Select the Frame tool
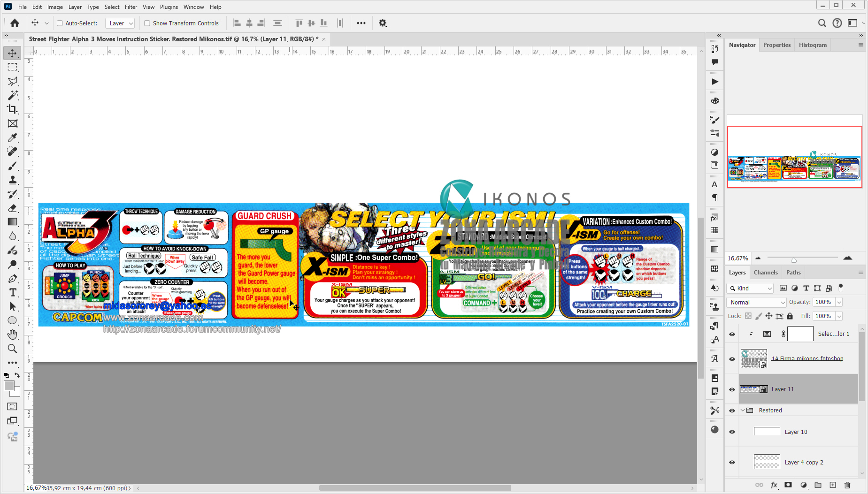Viewport: 868px width, 494px height. pos(13,123)
